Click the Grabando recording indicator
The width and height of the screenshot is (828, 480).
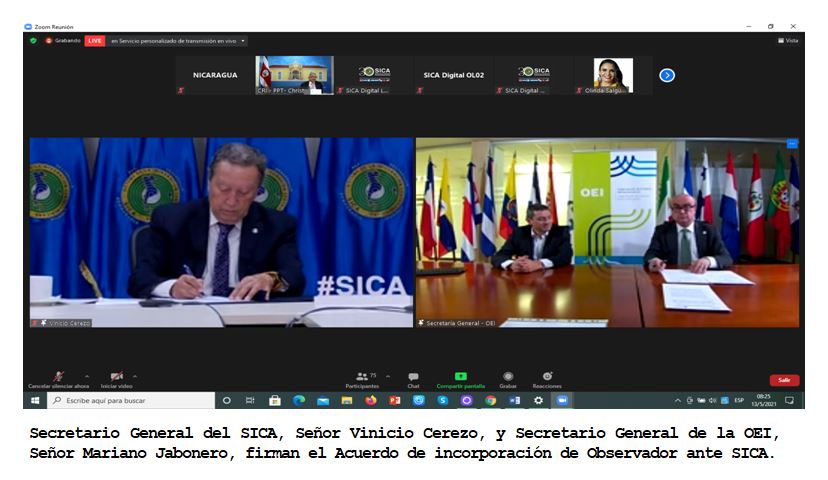coord(63,41)
